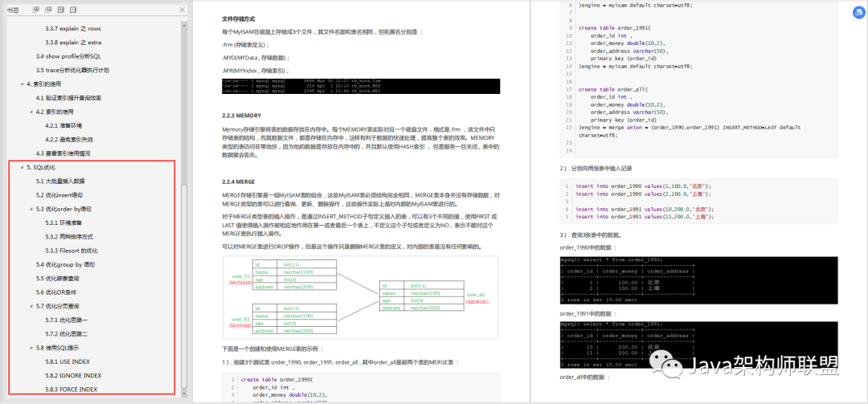Open '5.3.1 环境准备' bookmark
Screen dimensions: 868x404
coord(63,222)
